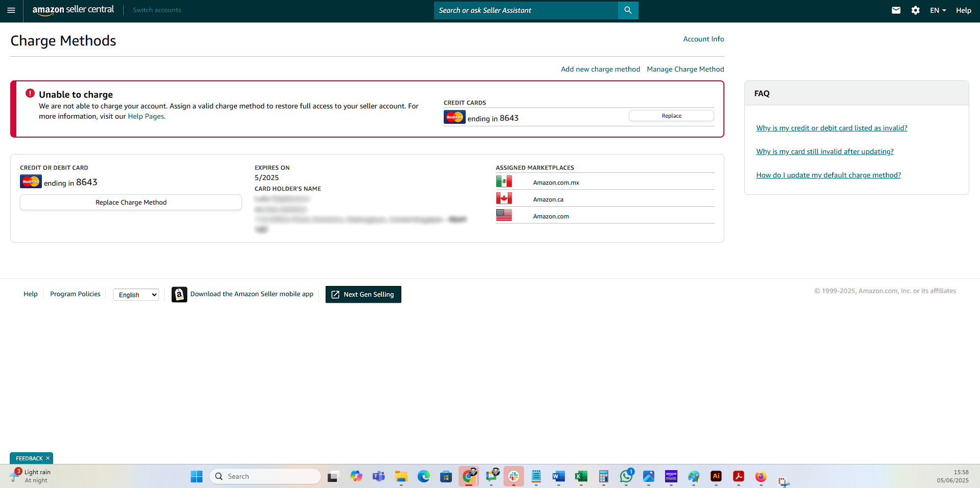Open the taskbar clock and date

952,476
